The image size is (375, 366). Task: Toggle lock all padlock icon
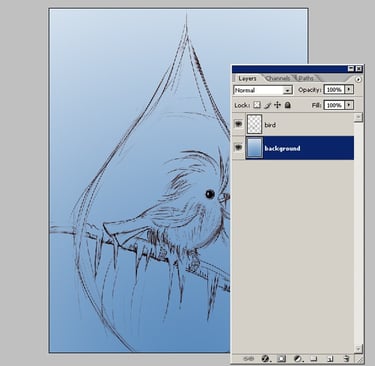tap(288, 105)
